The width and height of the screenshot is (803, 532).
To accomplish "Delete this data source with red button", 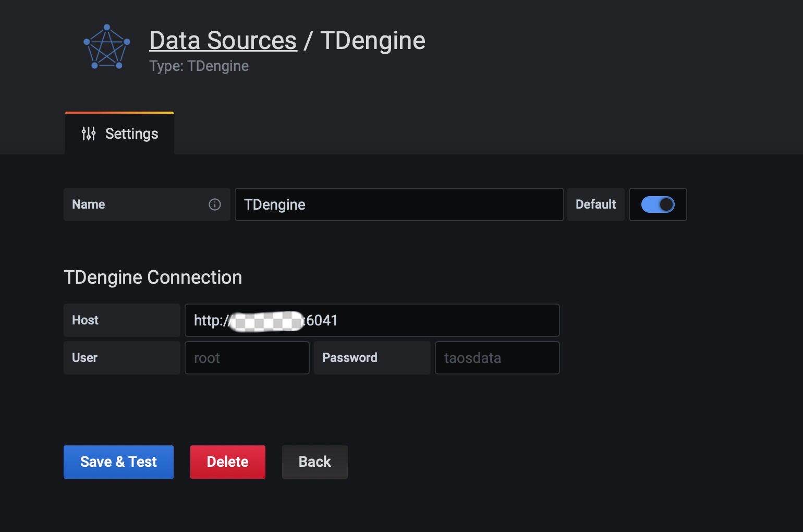I will [227, 462].
